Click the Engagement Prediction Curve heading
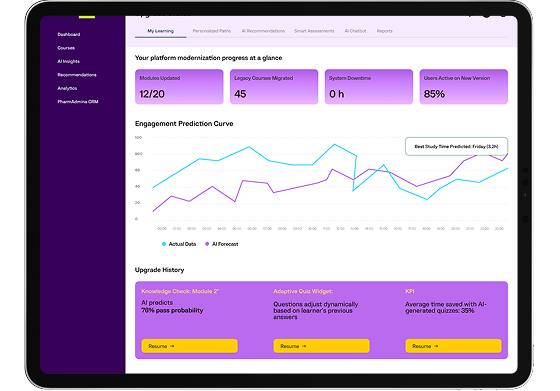The height and width of the screenshot is (391, 560). point(184,124)
